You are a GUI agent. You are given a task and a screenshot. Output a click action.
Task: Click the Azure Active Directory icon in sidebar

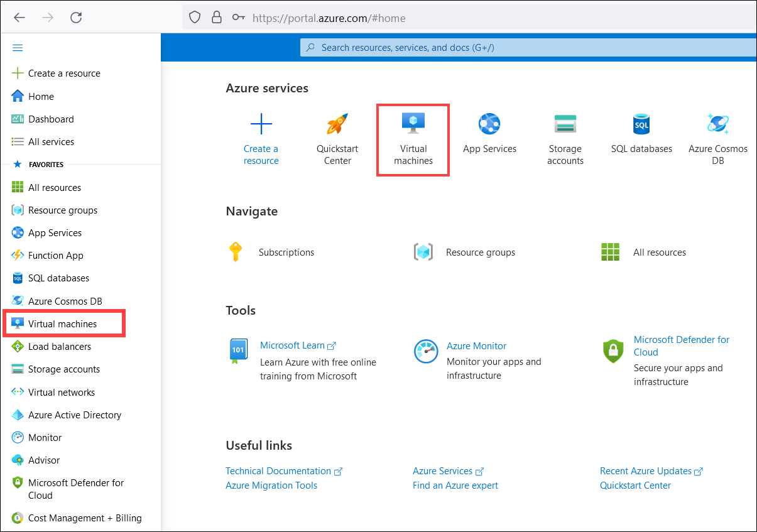click(18, 415)
